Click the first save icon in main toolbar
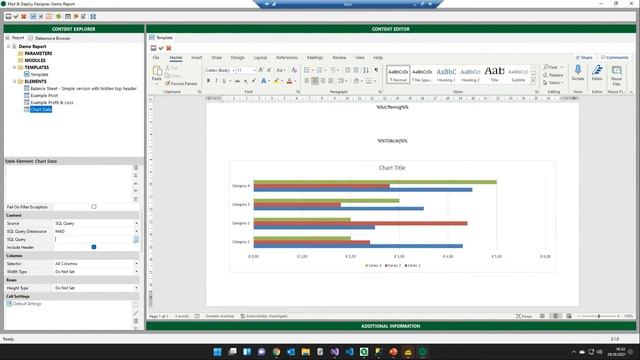This screenshot has height=360, width=640. 8,16
